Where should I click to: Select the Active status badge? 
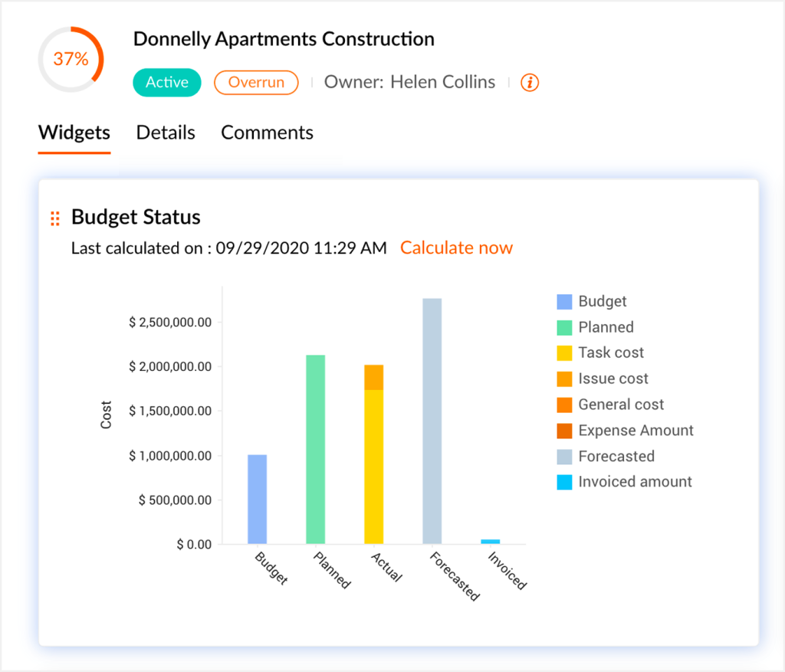point(166,82)
